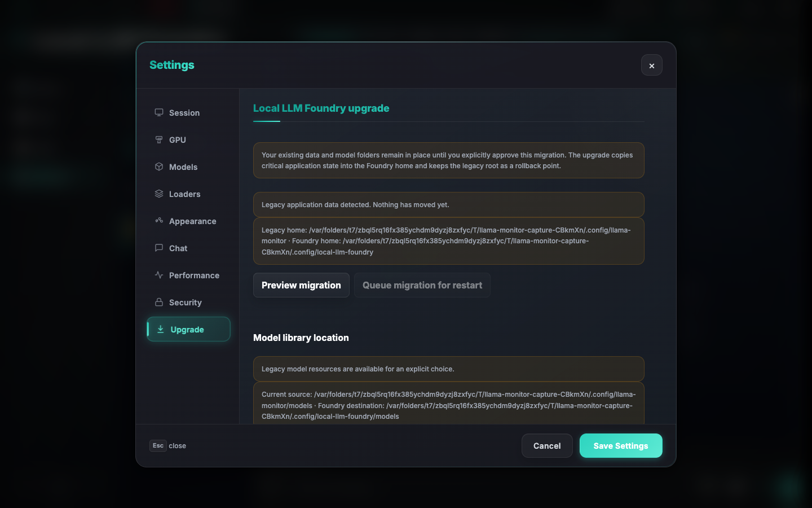Screen dimensions: 812x508
Task: Click the Settings dialog title
Action: click(x=172, y=65)
